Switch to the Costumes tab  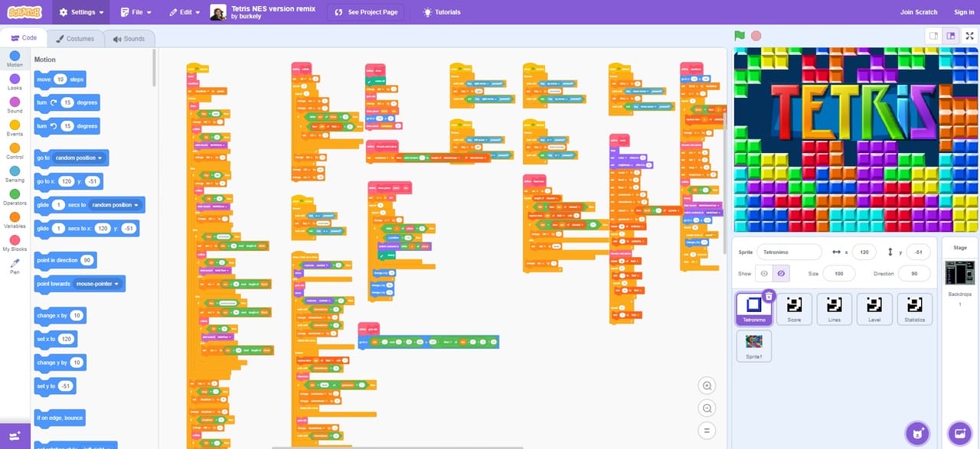[75, 38]
